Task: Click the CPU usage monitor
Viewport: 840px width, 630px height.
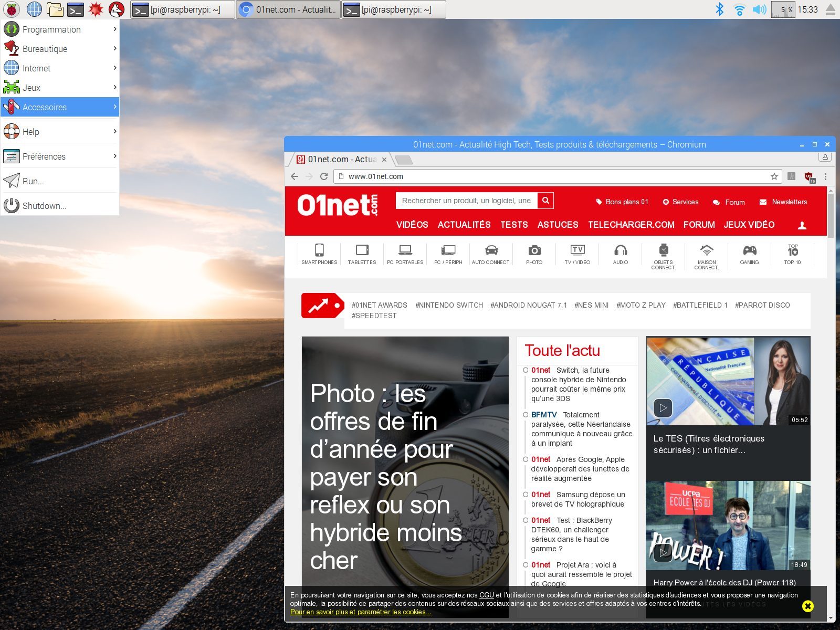Action: tap(783, 9)
